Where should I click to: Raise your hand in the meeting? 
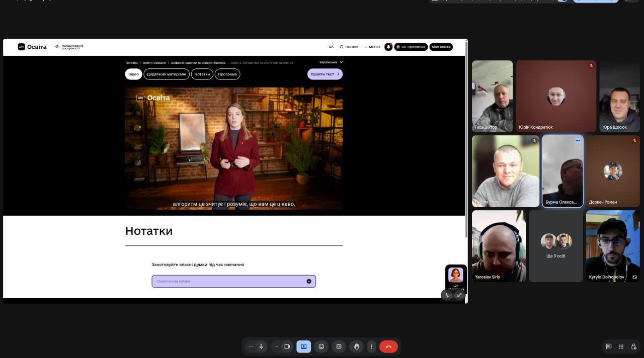pyautogui.click(x=356, y=346)
